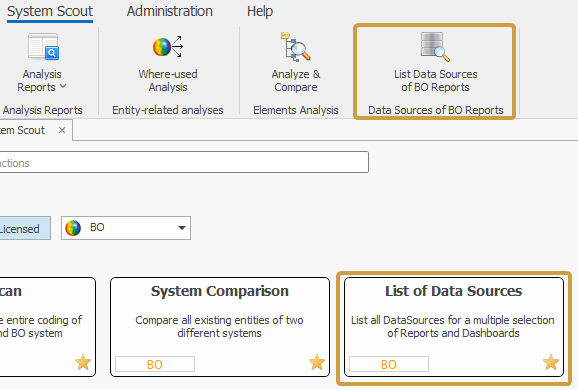Open the System Comparison card

point(220,327)
